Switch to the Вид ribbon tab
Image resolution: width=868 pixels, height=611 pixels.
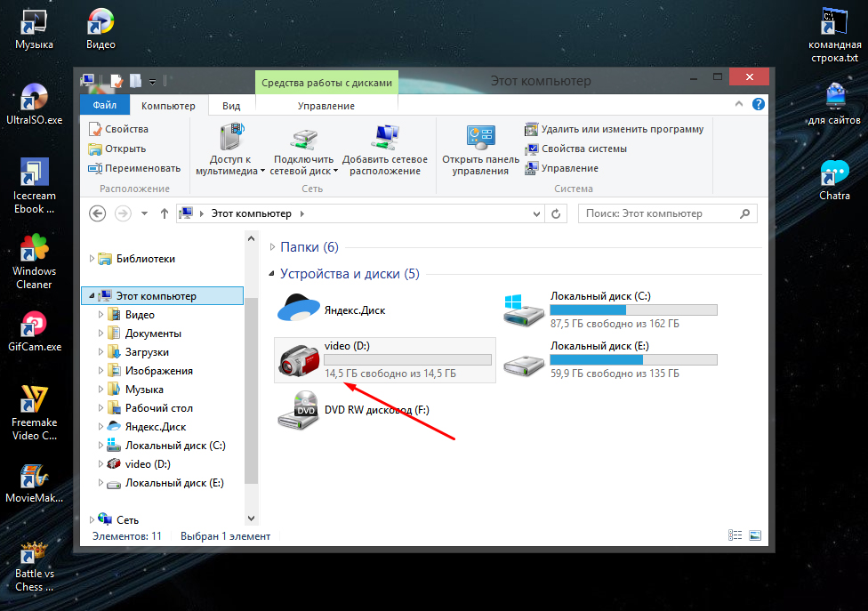click(x=231, y=106)
